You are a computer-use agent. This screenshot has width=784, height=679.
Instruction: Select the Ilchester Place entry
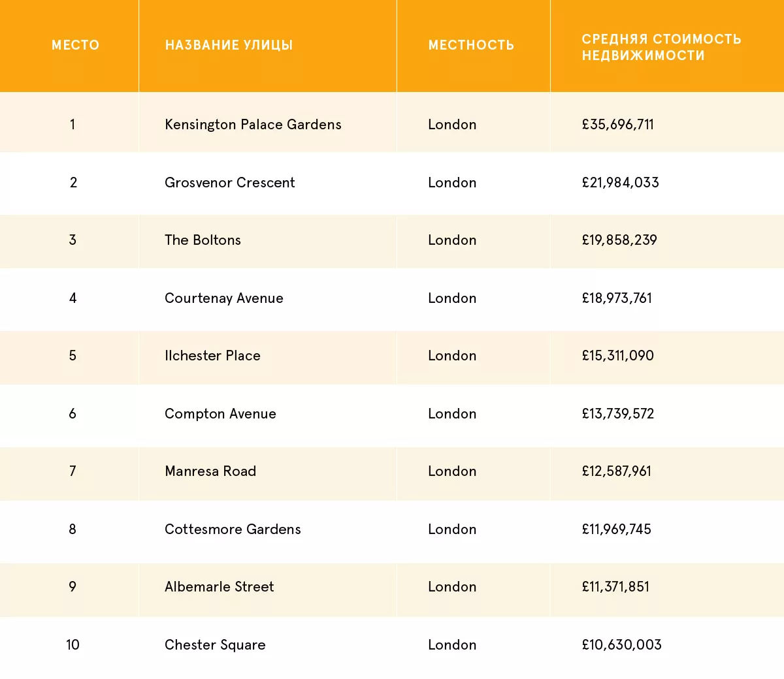(212, 356)
